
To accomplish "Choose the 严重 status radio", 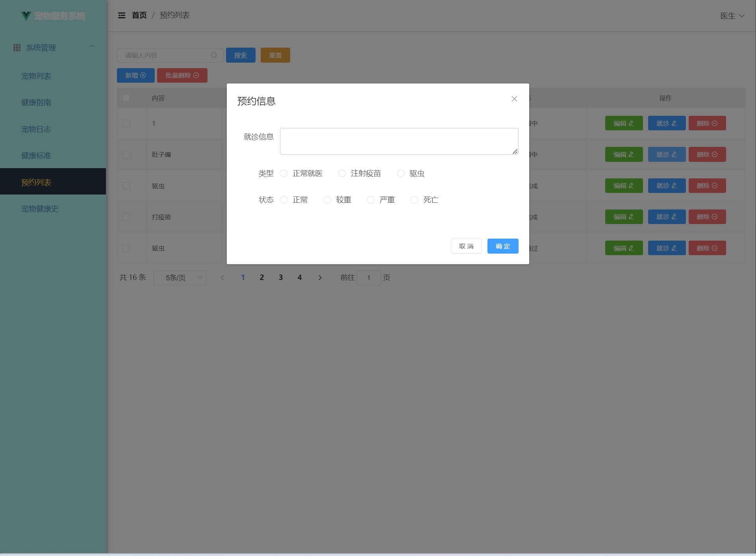I will pyautogui.click(x=371, y=200).
